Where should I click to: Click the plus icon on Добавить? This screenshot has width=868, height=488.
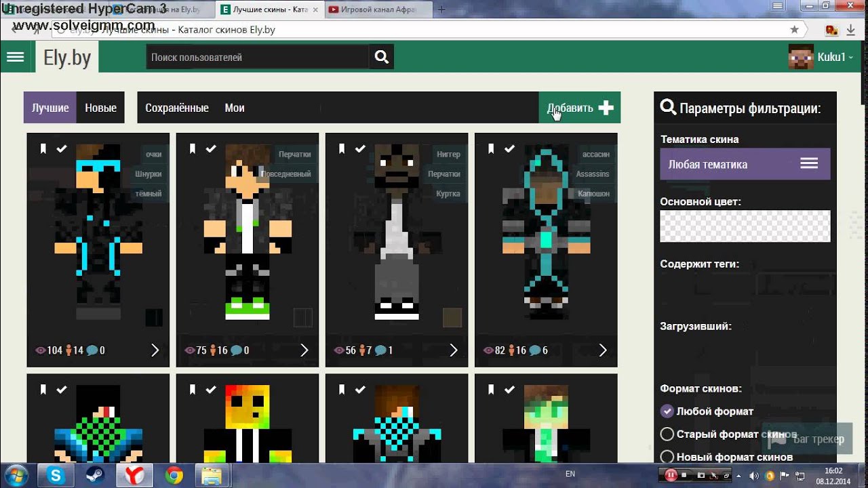click(x=606, y=108)
